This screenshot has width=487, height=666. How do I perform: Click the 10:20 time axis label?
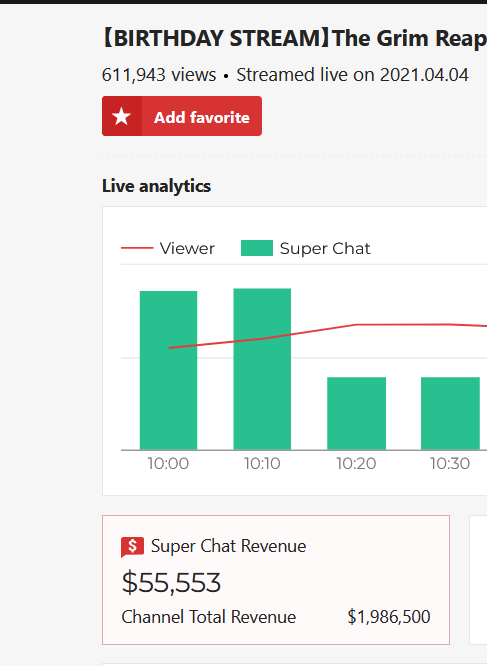pos(356,463)
